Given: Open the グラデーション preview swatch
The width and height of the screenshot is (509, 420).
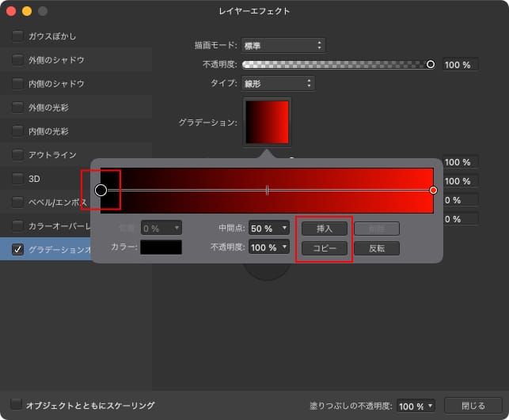Looking at the screenshot, I should [x=268, y=122].
